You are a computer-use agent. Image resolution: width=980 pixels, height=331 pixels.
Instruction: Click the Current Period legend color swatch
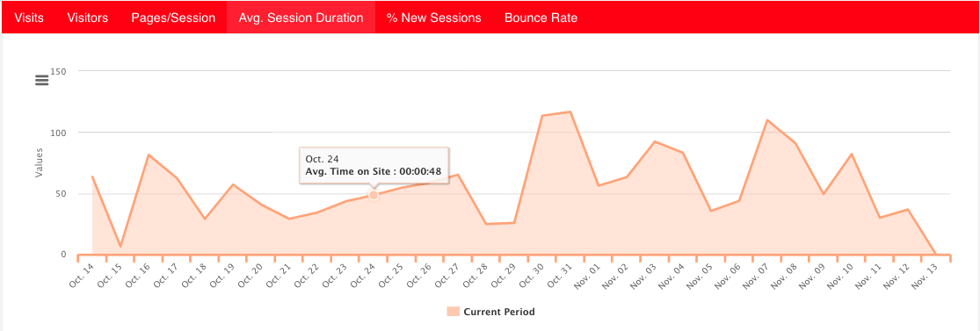coord(454,311)
